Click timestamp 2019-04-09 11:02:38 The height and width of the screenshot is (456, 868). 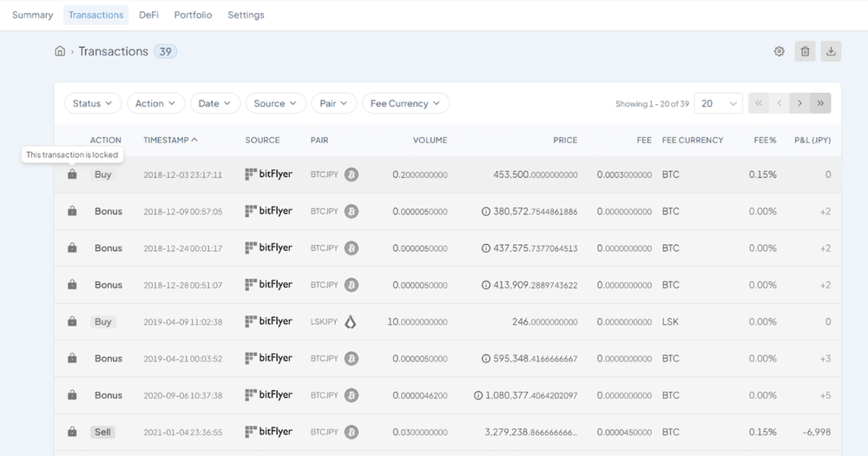182,322
